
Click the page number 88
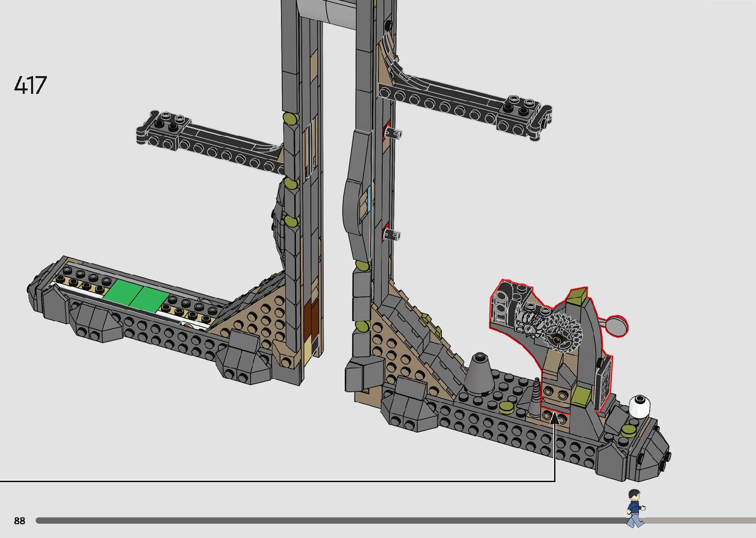(x=19, y=521)
